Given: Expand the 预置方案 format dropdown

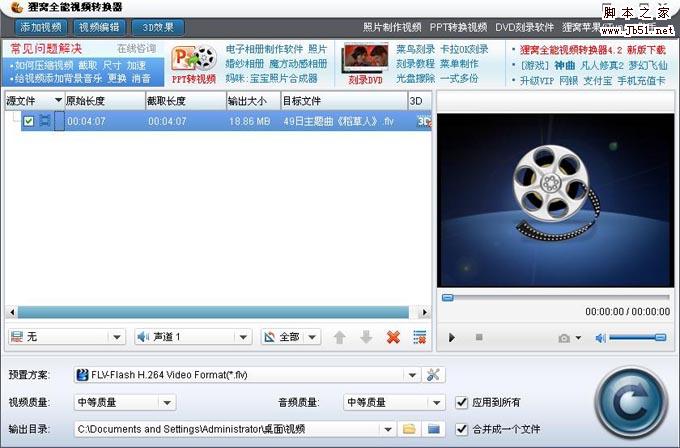Looking at the screenshot, I should (412, 375).
